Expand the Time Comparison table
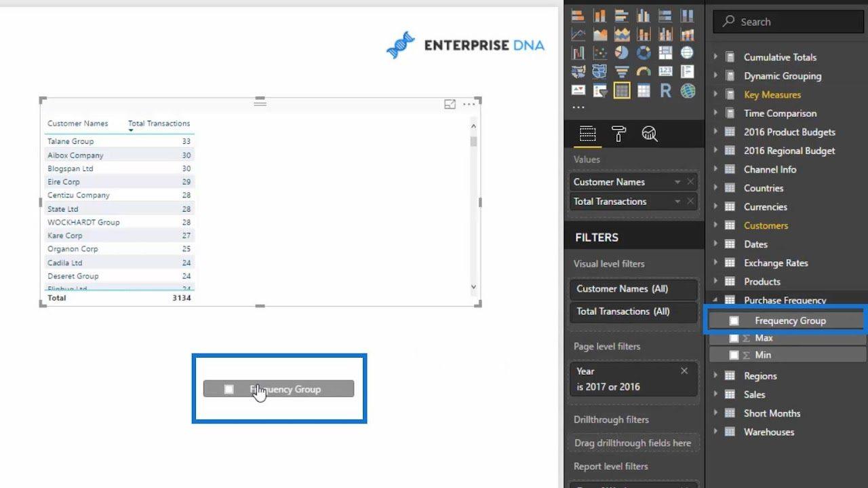 tap(715, 113)
